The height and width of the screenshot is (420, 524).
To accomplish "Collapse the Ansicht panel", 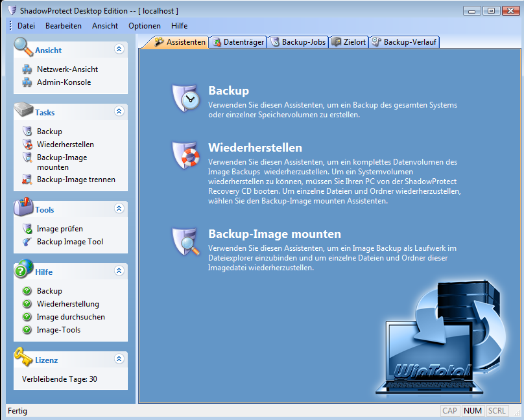I will tap(119, 49).
